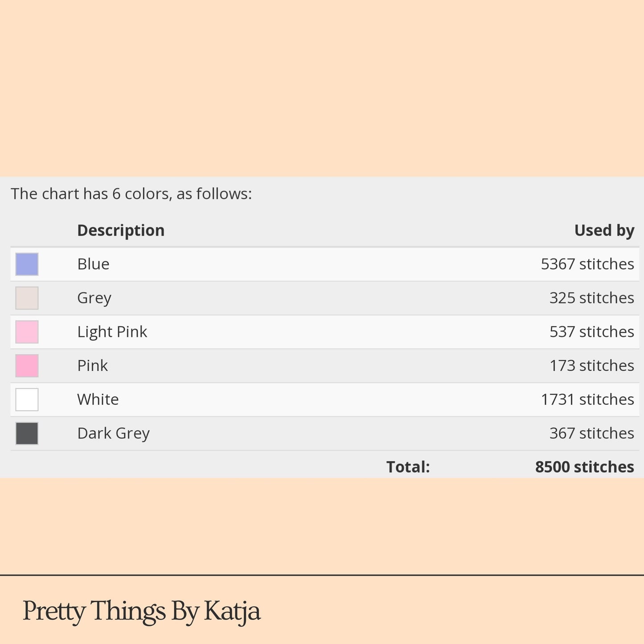The width and height of the screenshot is (644, 644).
Task: Click the Pink description text
Action: coord(92,365)
